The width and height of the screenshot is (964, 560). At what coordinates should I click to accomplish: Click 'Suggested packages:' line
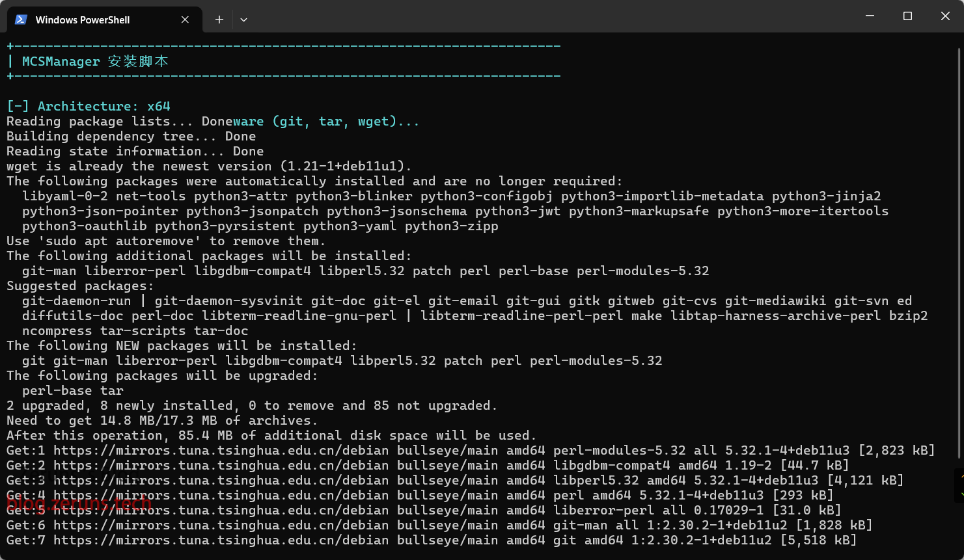click(x=80, y=286)
